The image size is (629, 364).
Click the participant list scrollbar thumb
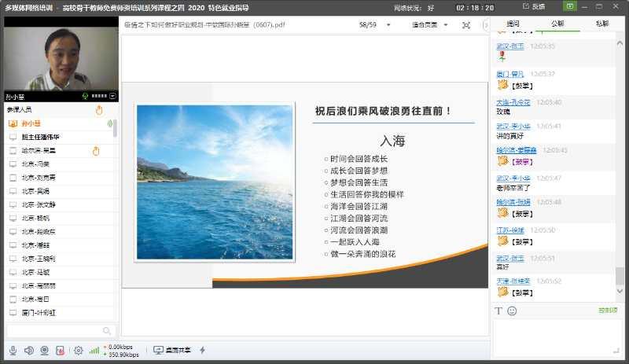tap(115, 128)
